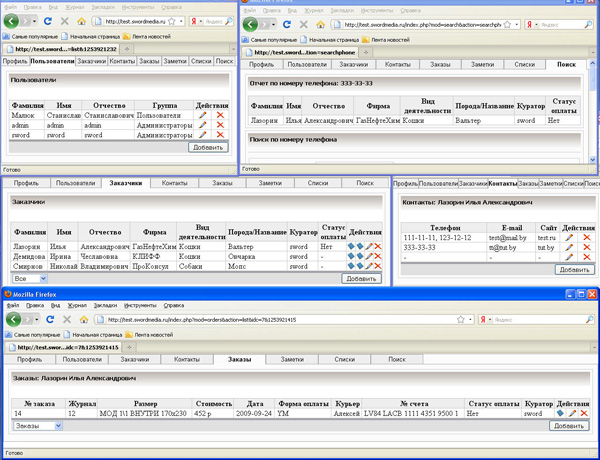Click the home icon in the bottom Firefox toolbar
600x460 pixels.
click(x=84, y=319)
